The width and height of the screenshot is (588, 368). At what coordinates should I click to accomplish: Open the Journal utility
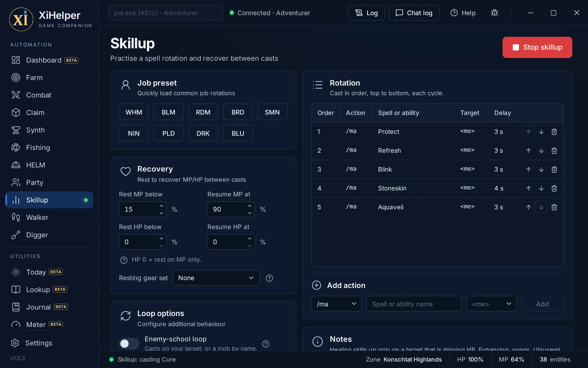click(x=49, y=307)
